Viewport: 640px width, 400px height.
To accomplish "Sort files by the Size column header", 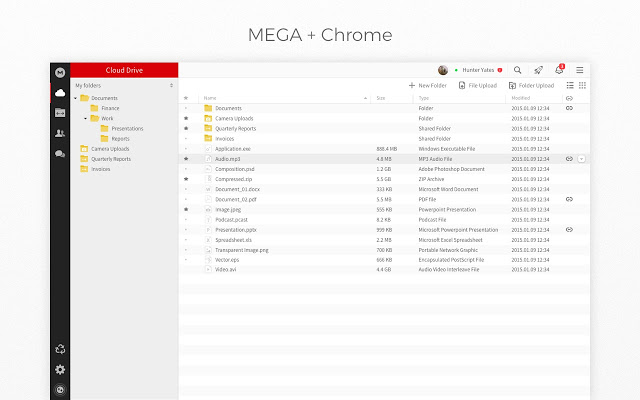I will tap(381, 98).
